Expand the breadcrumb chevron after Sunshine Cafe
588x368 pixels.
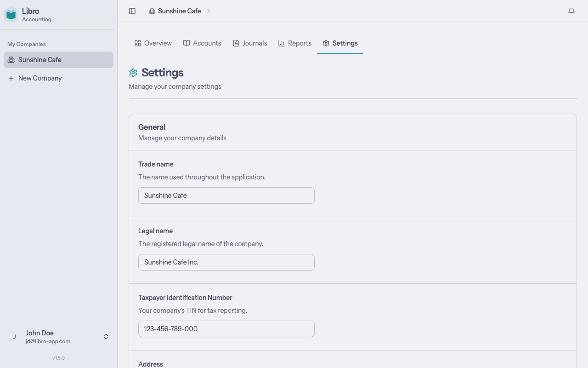[x=208, y=11]
